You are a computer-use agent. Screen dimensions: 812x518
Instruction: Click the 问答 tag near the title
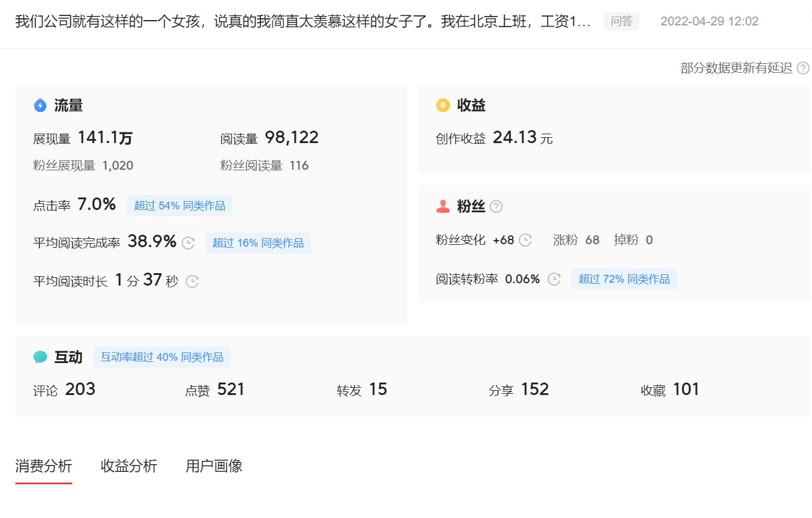click(x=622, y=21)
